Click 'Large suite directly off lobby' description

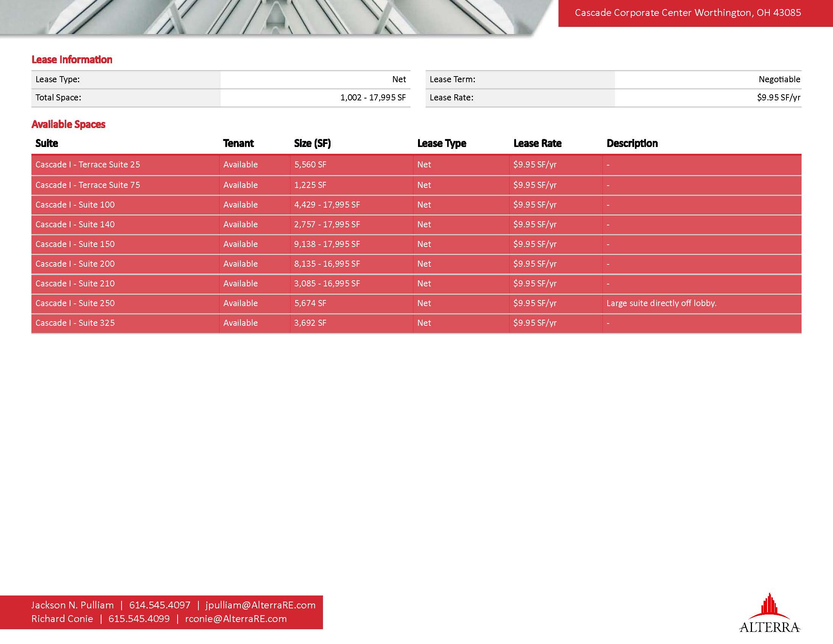coord(661,303)
